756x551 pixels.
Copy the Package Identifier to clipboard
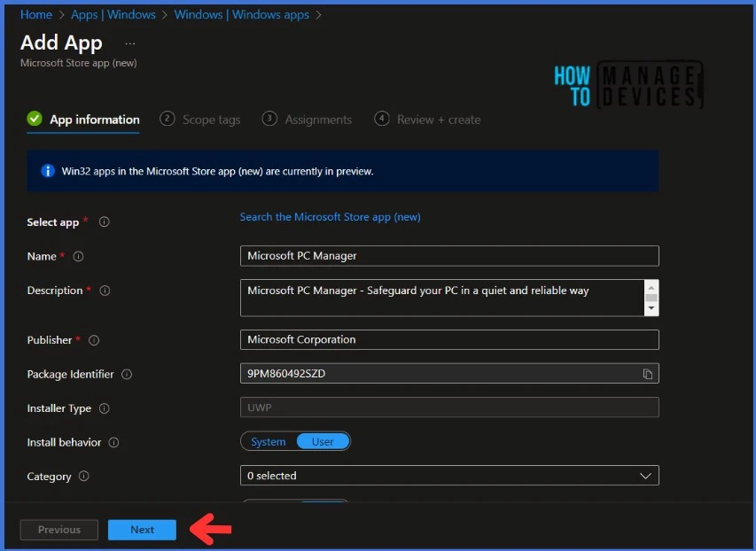pyautogui.click(x=648, y=374)
